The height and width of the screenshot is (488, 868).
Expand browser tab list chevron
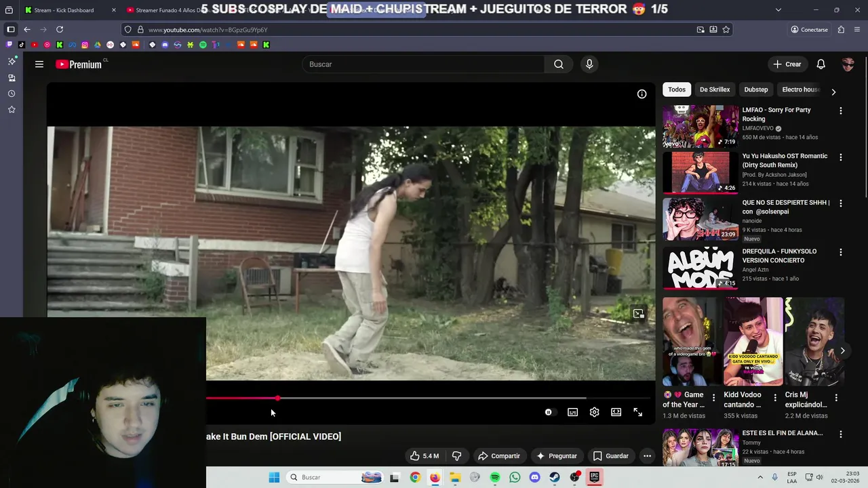click(x=778, y=10)
